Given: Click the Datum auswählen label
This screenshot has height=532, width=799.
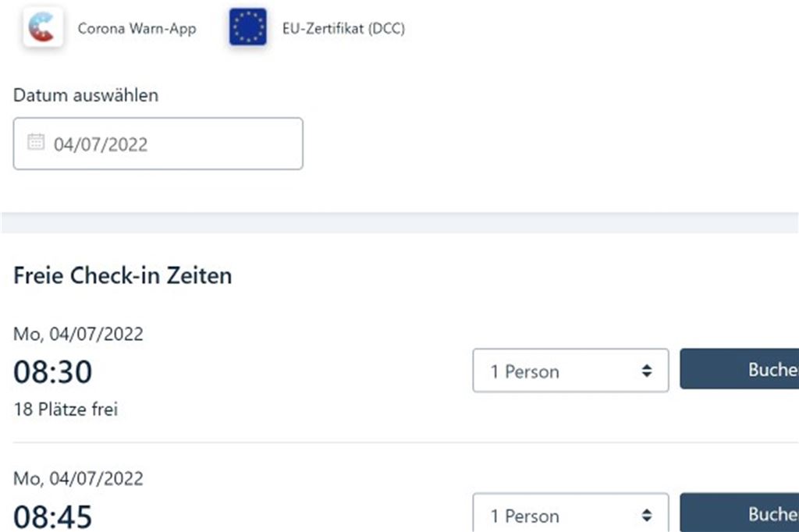Looking at the screenshot, I should click(86, 95).
